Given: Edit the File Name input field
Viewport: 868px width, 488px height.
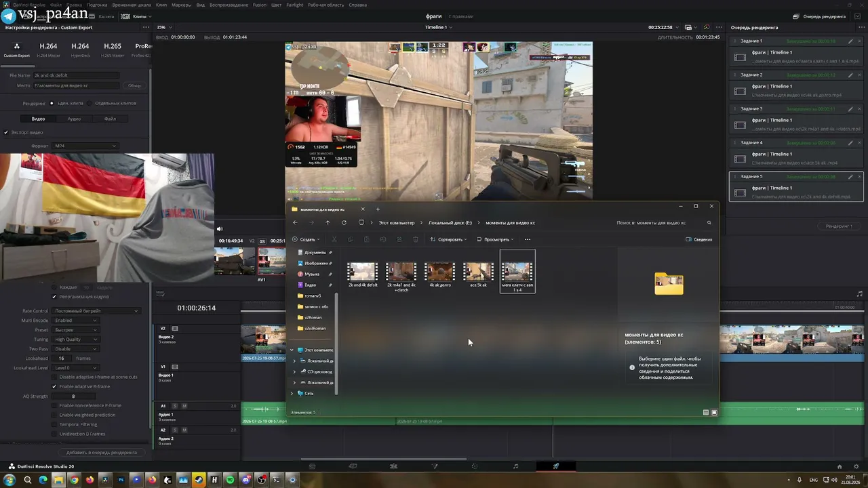Looking at the screenshot, I should [x=76, y=75].
